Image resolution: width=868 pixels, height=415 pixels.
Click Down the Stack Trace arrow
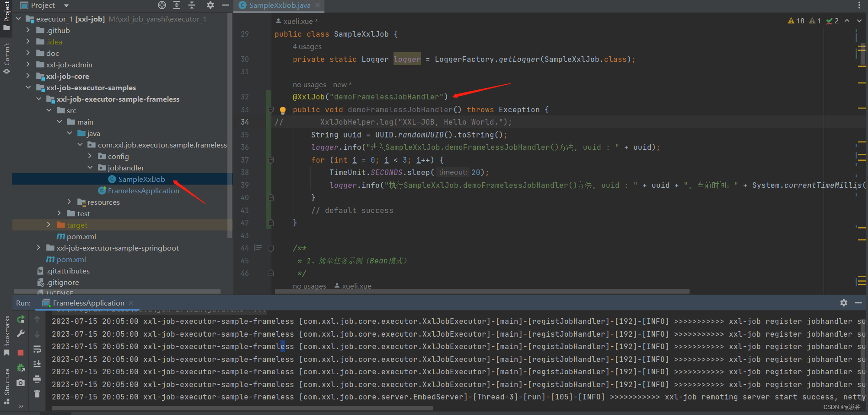coord(37,334)
